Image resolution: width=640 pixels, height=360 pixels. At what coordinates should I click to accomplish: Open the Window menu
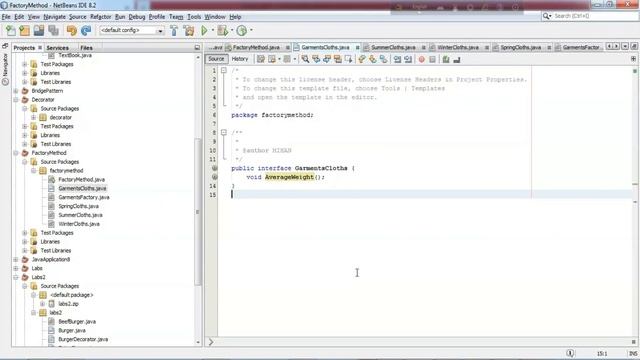(215, 17)
